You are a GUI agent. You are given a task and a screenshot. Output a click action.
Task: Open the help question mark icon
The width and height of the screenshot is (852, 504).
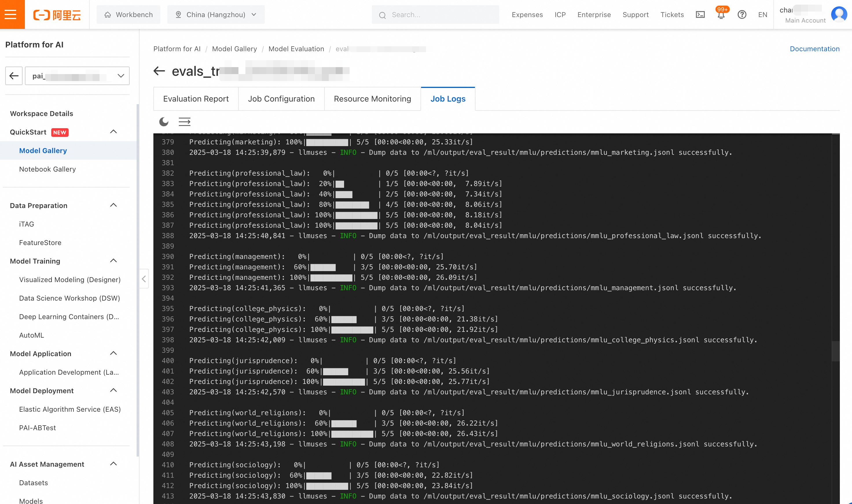[x=742, y=14]
